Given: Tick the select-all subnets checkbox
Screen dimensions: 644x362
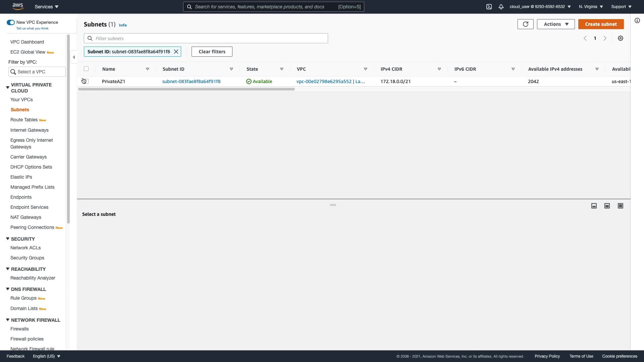Looking at the screenshot, I should pyautogui.click(x=86, y=69).
